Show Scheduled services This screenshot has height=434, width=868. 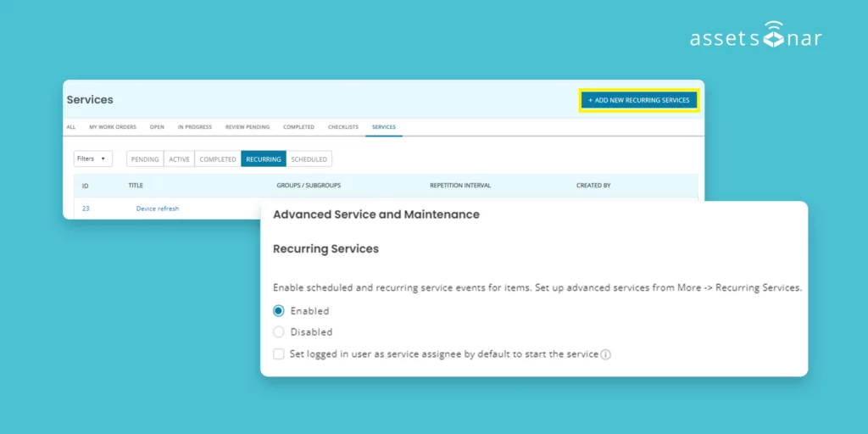coord(309,159)
